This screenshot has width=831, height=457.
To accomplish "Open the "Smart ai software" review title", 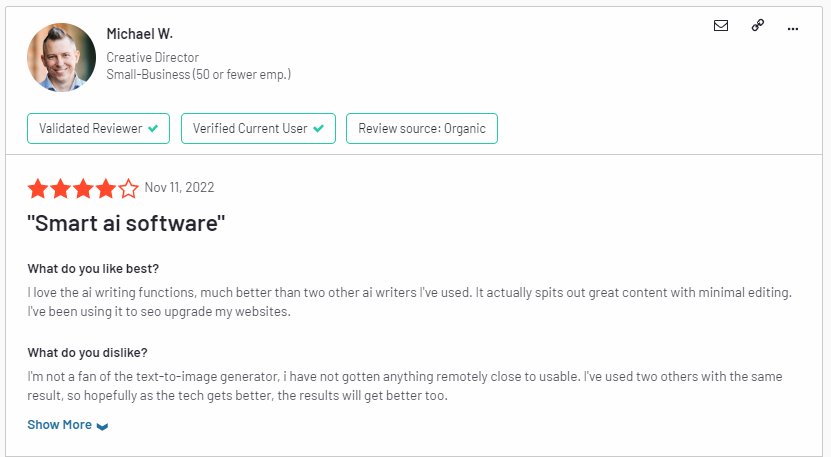I will [126, 223].
